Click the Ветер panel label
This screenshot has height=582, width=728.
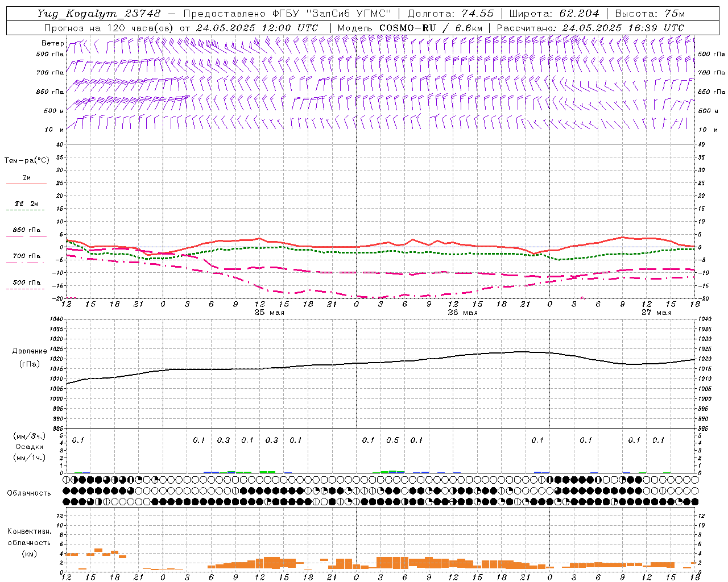53,43
